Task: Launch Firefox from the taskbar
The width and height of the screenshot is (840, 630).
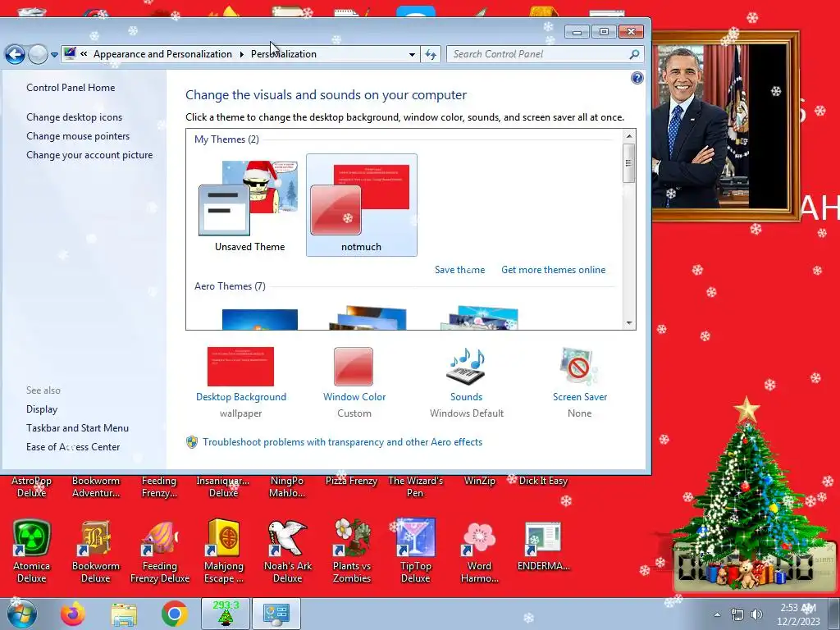Action: point(73,614)
